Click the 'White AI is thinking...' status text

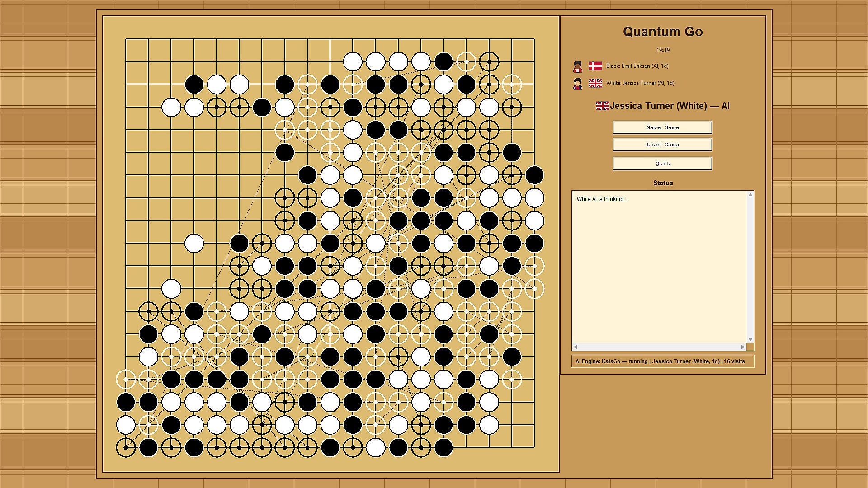[x=602, y=199]
